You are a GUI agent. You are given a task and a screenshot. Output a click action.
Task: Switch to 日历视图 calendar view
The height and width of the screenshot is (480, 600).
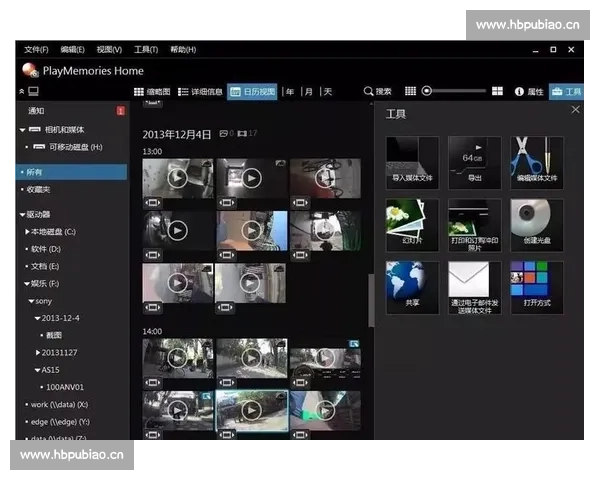pyautogui.click(x=253, y=91)
